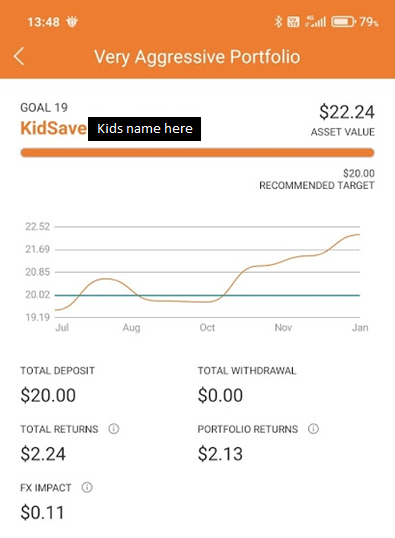Image resolution: width=395 pixels, height=538 pixels.
Task: Select the Jul label on chart
Action: [62, 328]
